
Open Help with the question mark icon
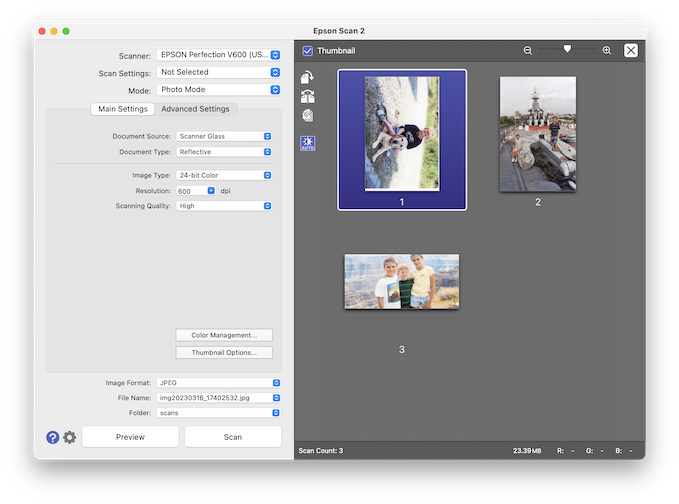click(53, 437)
